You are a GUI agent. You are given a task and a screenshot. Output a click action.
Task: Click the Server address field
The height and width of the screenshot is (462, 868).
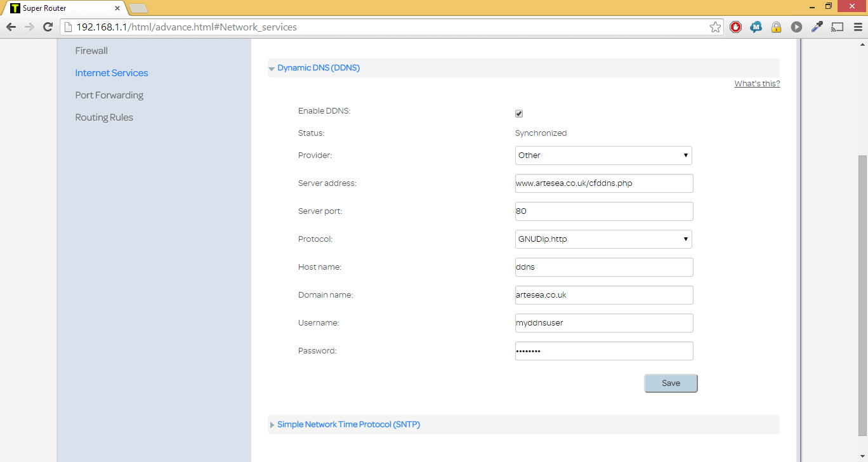coord(604,183)
